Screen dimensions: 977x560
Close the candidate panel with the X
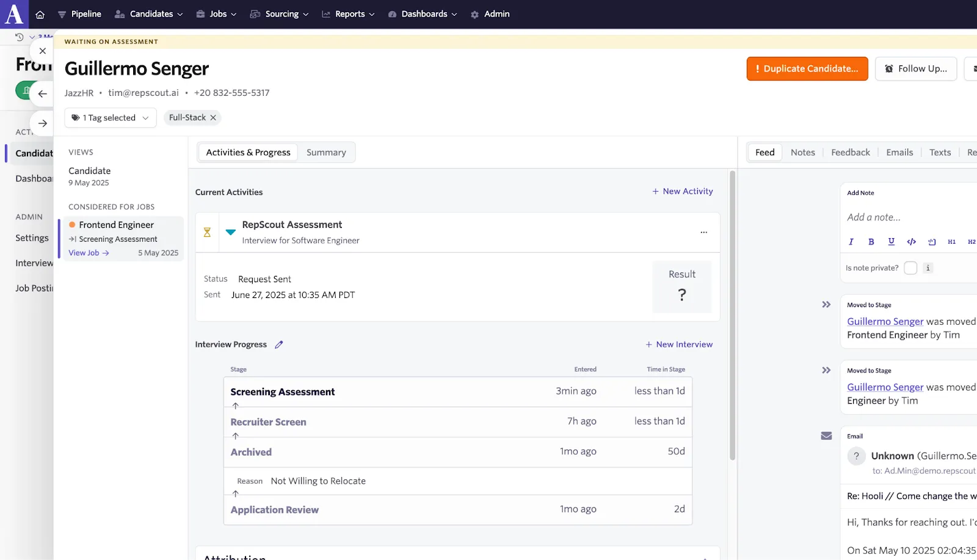42,51
